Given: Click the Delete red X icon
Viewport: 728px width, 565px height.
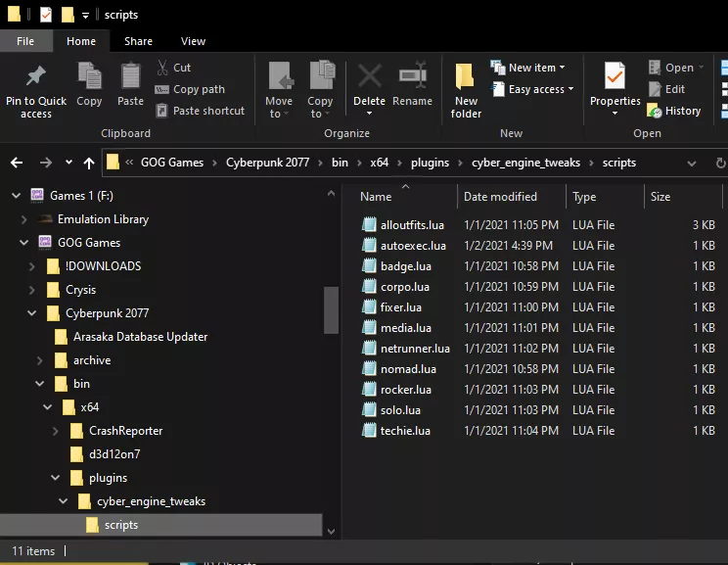Looking at the screenshot, I should coord(370,75).
